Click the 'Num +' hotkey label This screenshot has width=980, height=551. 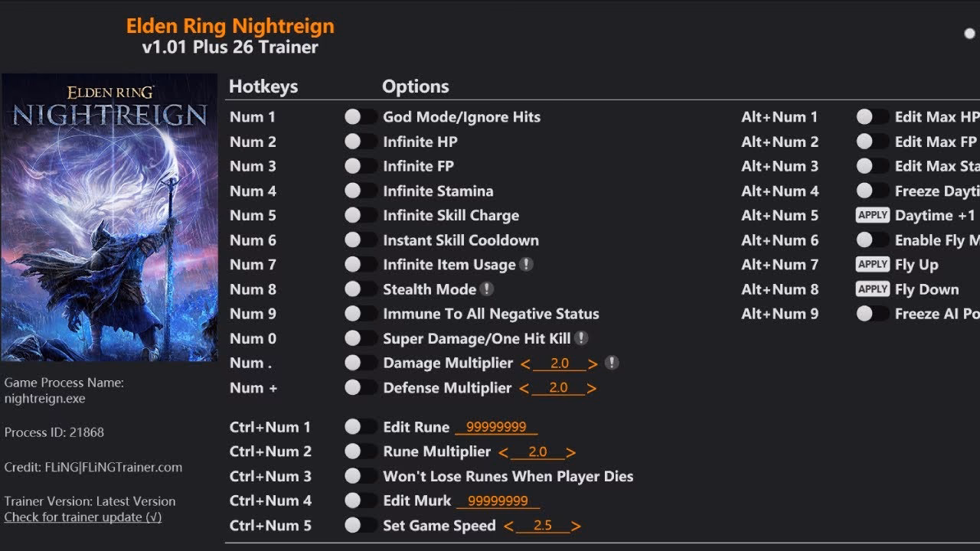pos(253,388)
